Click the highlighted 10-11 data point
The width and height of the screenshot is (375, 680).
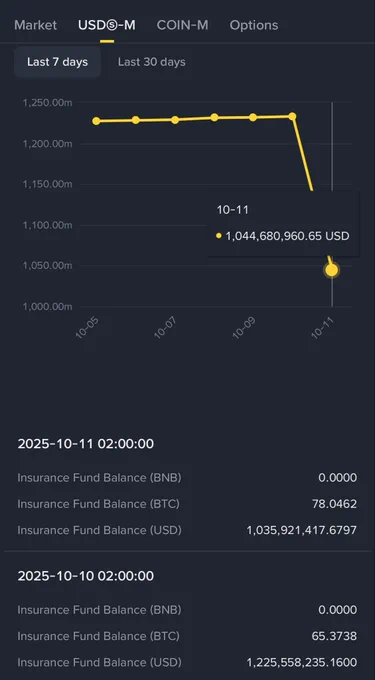point(332,270)
